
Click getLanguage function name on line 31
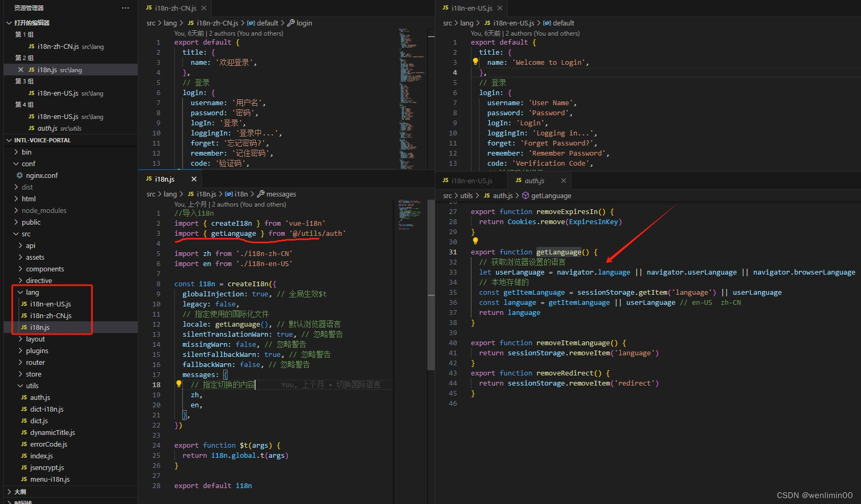pyautogui.click(x=559, y=252)
